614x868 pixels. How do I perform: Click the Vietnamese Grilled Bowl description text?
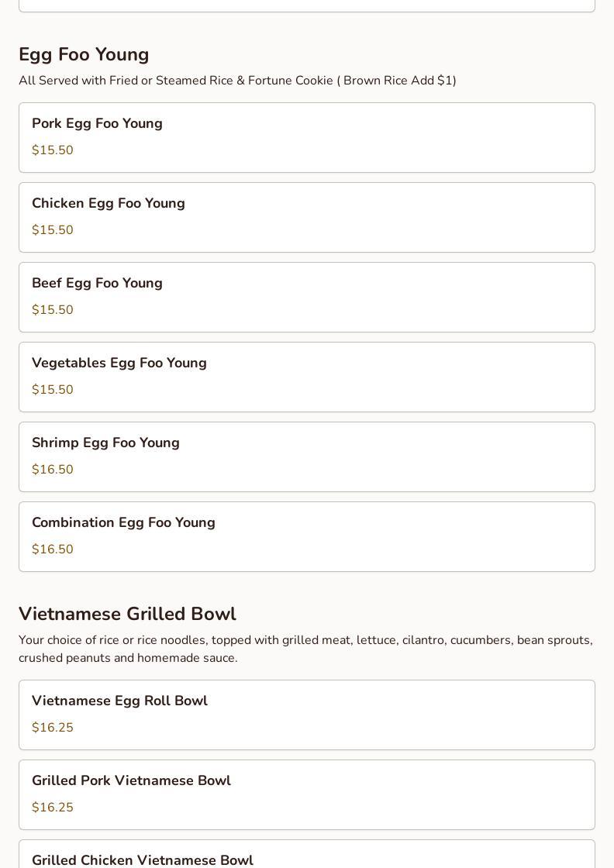click(305, 649)
